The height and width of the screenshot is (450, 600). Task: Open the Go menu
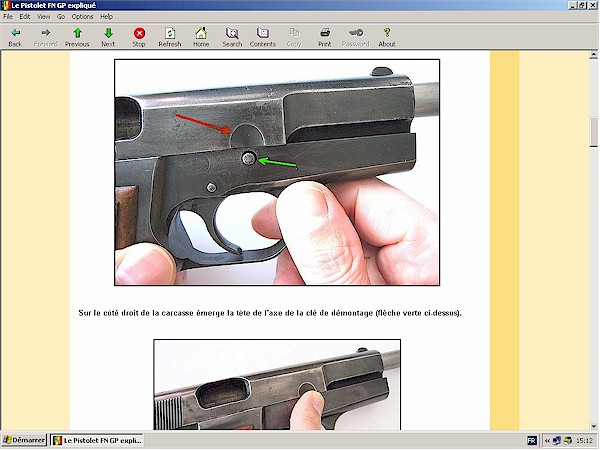[x=61, y=17]
